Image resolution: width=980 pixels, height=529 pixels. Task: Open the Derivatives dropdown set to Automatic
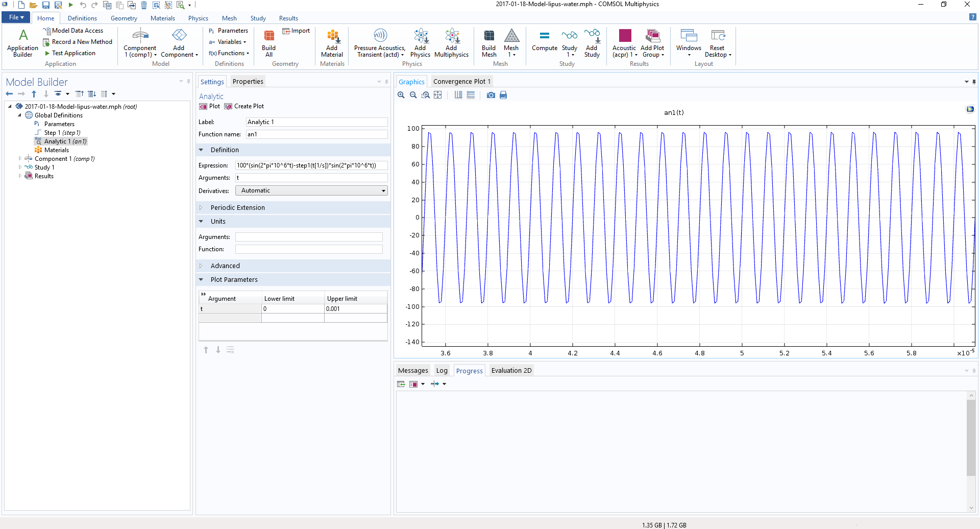point(311,190)
